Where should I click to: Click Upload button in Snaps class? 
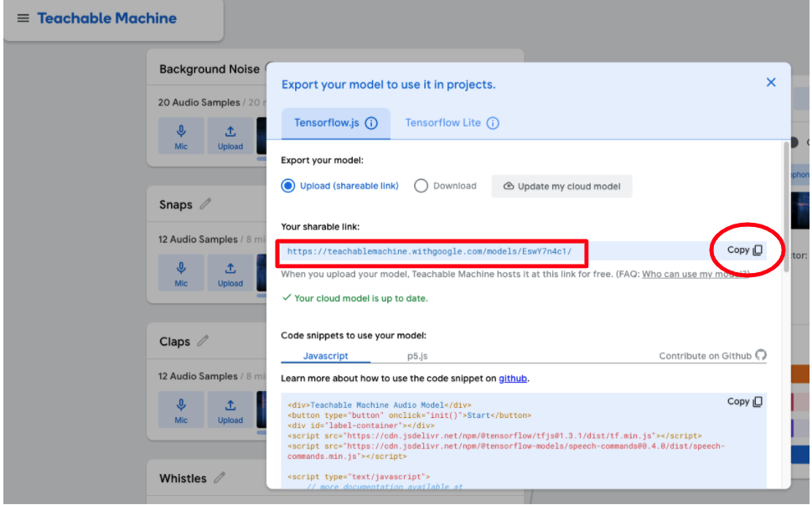[230, 273]
